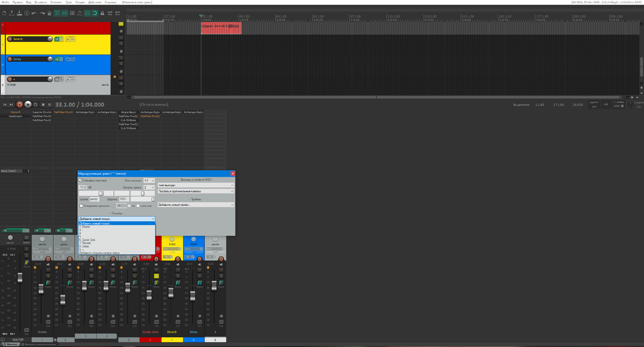Collapse the 'Добавить новый посыл' combo box
644x347 pixels.
tap(117, 219)
